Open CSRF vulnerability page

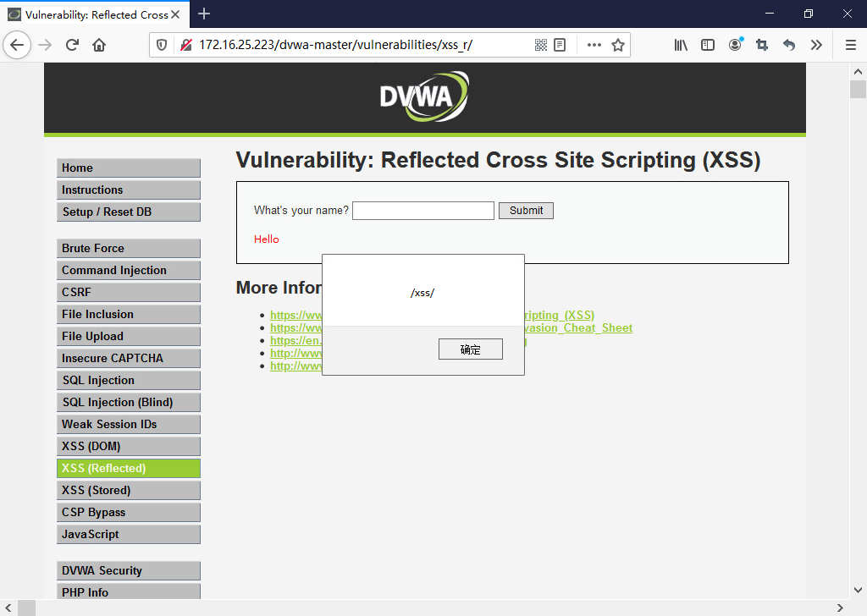pyautogui.click(x=129, y=292)
